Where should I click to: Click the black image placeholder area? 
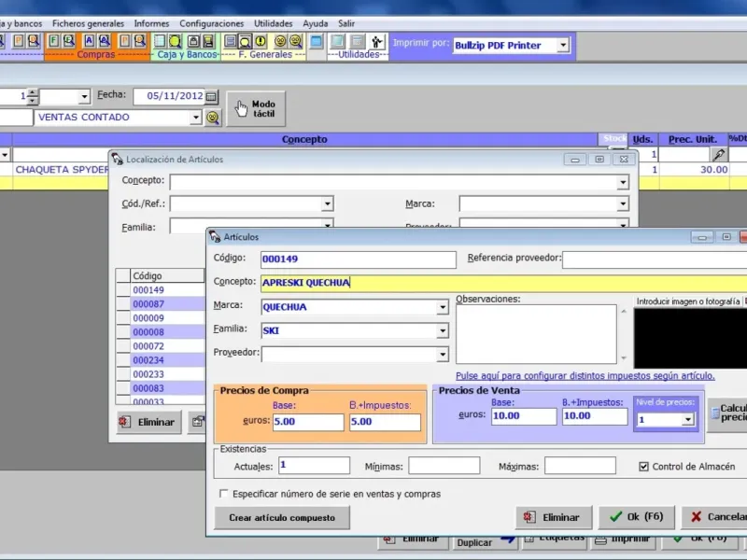click(690, 338)
